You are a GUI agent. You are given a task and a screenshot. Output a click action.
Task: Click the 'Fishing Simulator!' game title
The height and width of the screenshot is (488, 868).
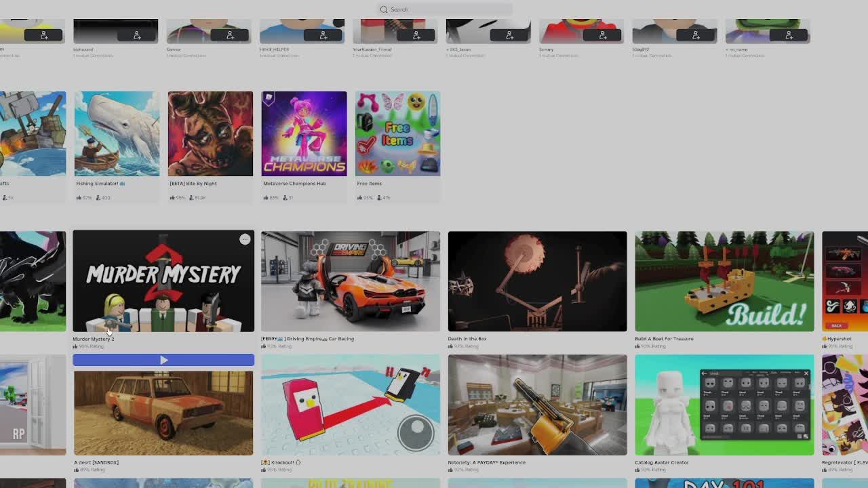point(100,184)
